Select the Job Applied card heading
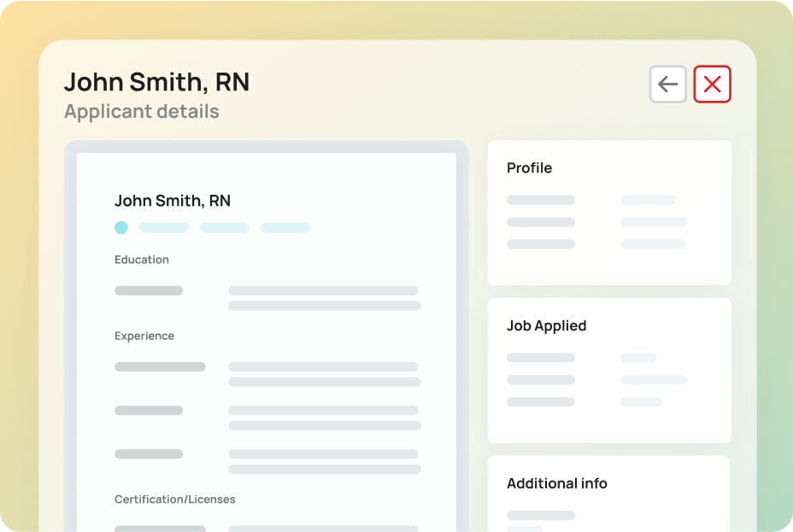This screenshot has width=793, height=532. tap(546, 325)
